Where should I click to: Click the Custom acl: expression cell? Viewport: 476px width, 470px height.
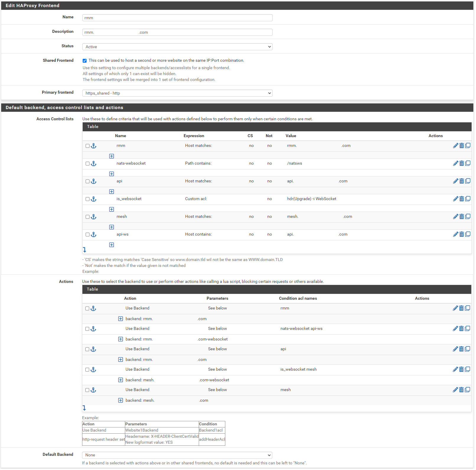point(196,199)
